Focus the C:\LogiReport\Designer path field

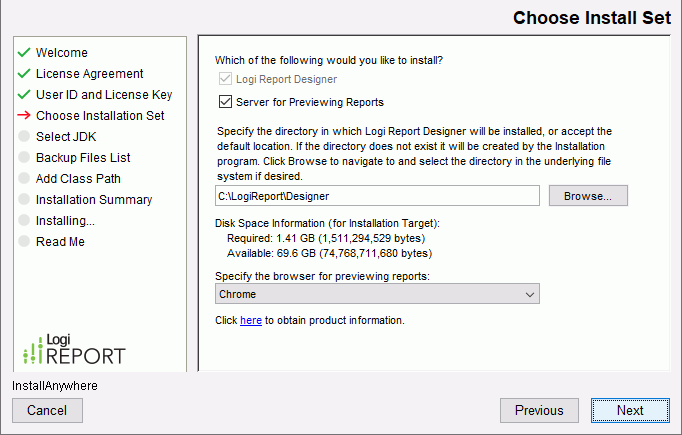(377, 196)
